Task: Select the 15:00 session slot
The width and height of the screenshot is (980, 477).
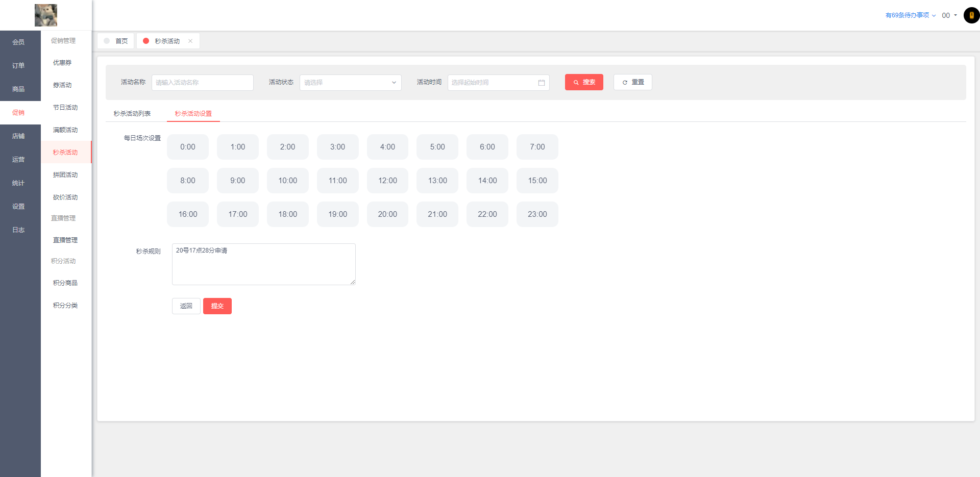Action: [x=537, y=181]
